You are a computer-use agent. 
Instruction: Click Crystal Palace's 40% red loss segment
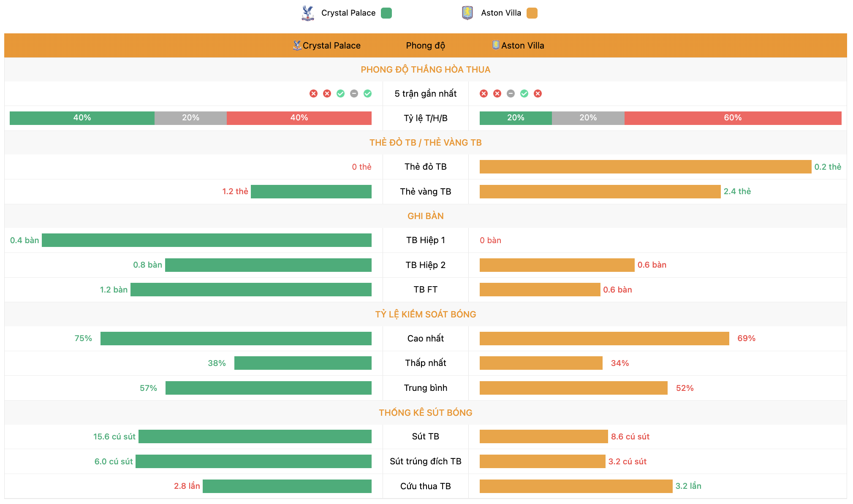(299, 118)
